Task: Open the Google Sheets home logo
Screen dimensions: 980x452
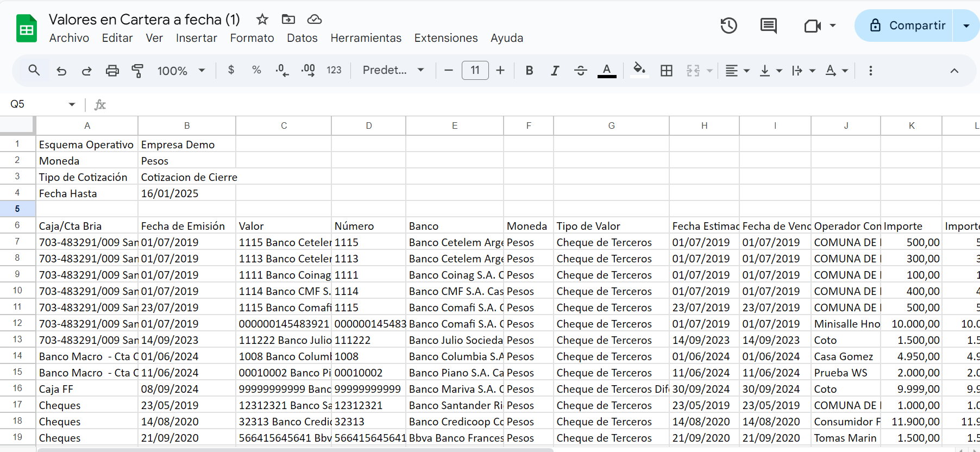Action: pyautogui.click(x=26, y=28)
